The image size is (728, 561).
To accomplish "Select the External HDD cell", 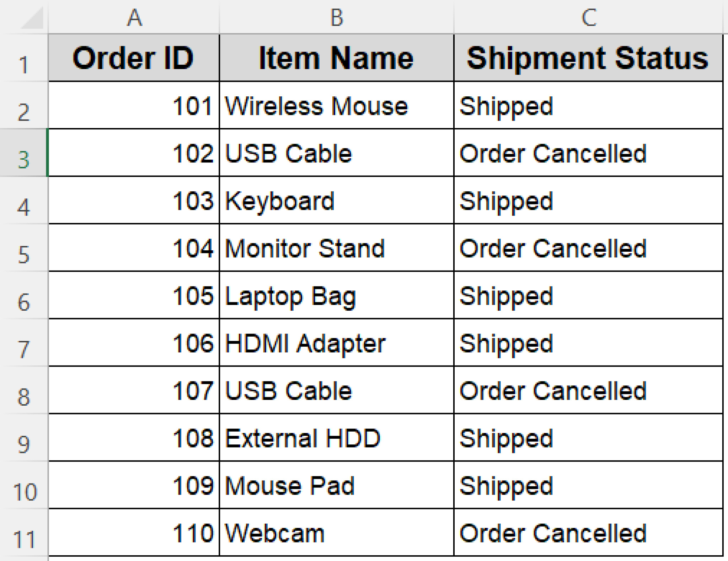I will pos(337,438).
